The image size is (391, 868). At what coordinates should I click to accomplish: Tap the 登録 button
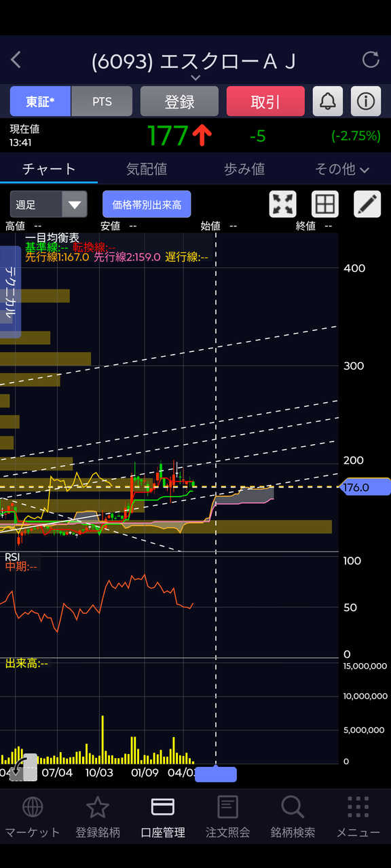179,102
